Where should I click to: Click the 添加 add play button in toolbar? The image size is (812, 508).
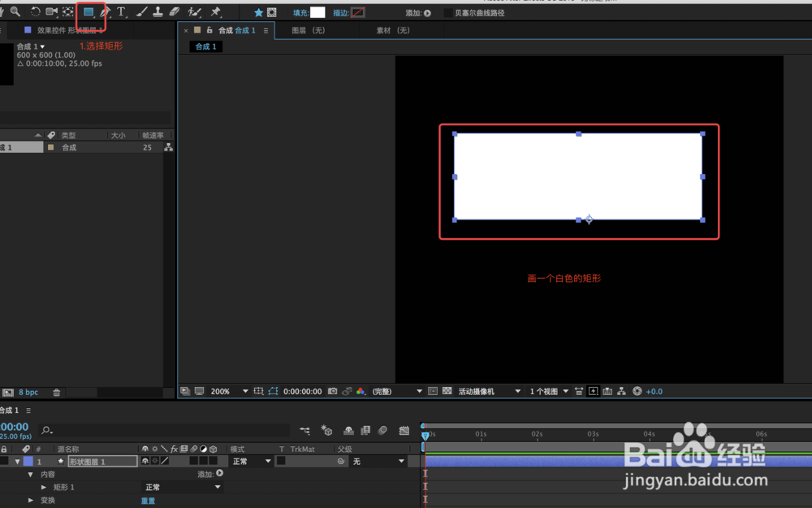tap(427, 13)
